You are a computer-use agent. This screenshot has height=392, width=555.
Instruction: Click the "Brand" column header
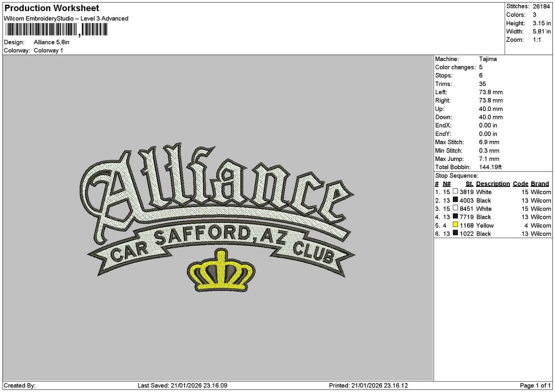[x=540, y=184]
